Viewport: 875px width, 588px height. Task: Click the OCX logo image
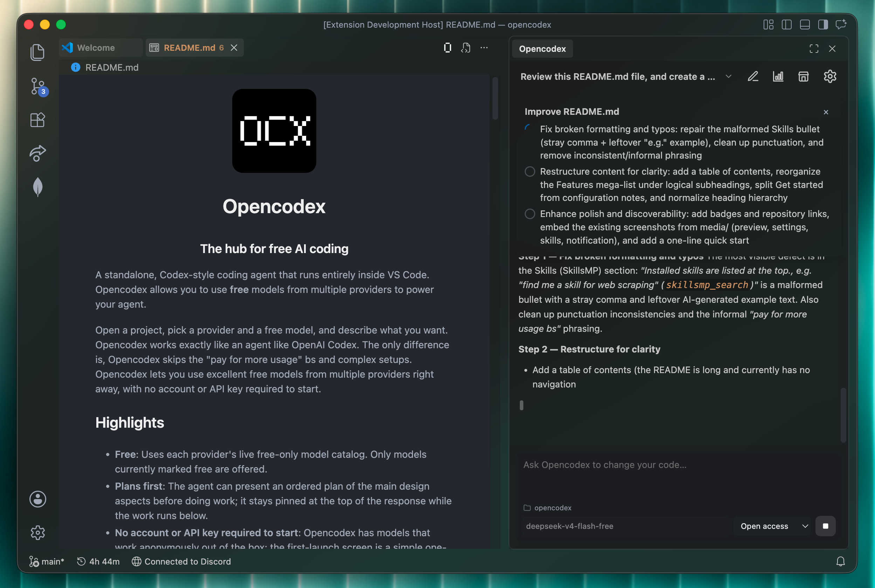(x=274, y=131)
